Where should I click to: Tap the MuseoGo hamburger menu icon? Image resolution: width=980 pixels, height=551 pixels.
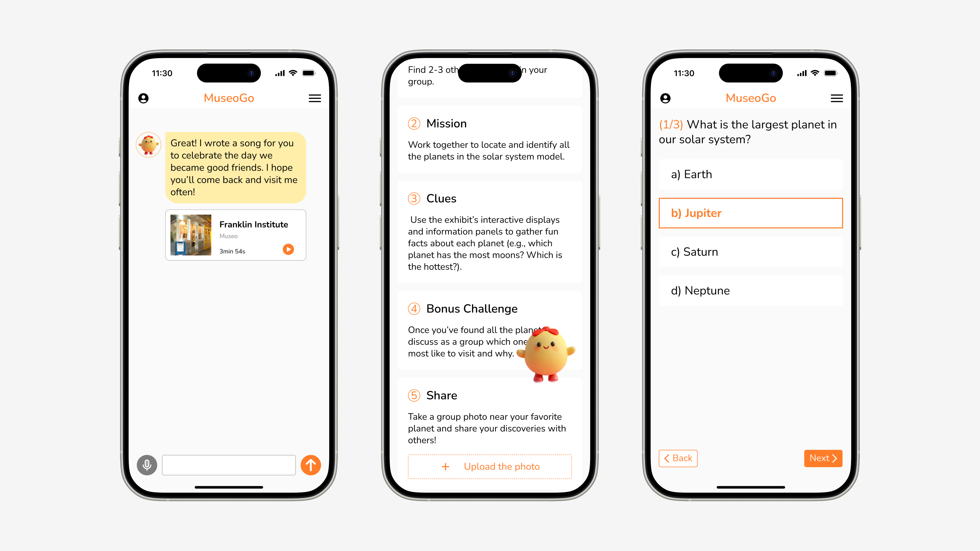click(x=314, y=98)
